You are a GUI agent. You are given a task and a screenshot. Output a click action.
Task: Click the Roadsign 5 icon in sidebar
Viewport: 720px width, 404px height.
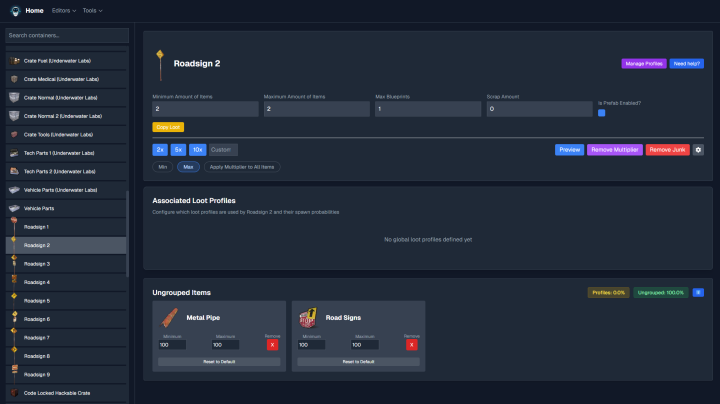coord(14,300)
